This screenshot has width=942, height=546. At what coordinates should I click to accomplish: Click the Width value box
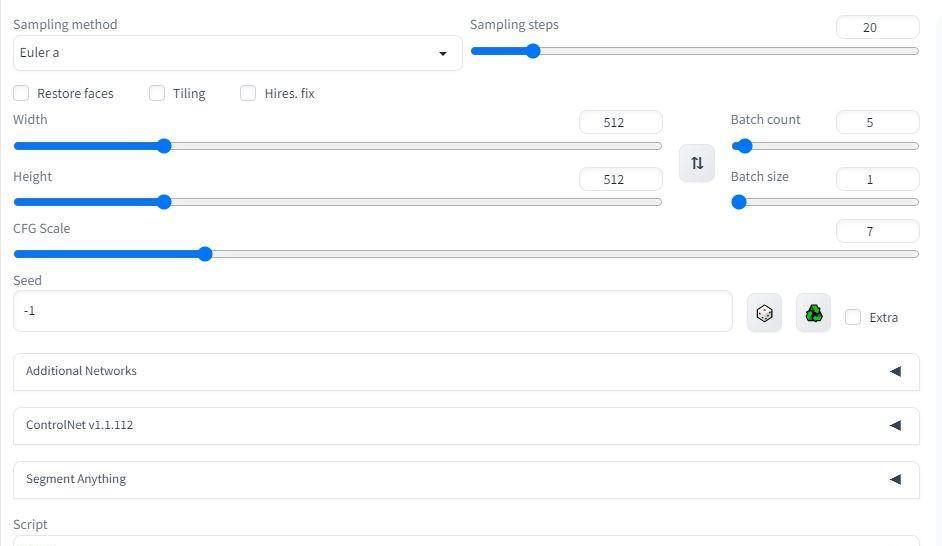click(621, 123)
